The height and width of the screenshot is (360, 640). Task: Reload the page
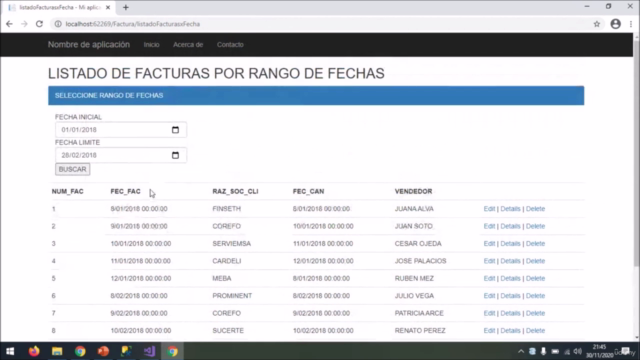pos(39,24)
